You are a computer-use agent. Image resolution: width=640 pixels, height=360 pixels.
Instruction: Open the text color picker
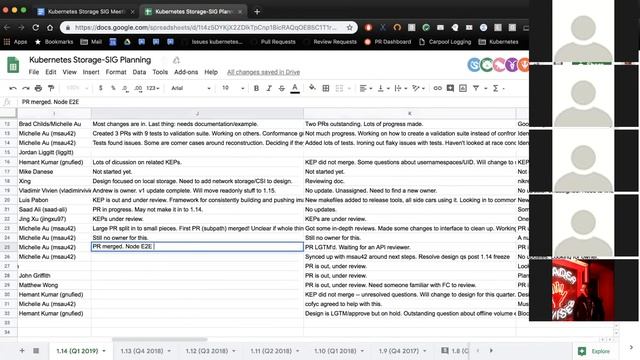pos(295,88)
